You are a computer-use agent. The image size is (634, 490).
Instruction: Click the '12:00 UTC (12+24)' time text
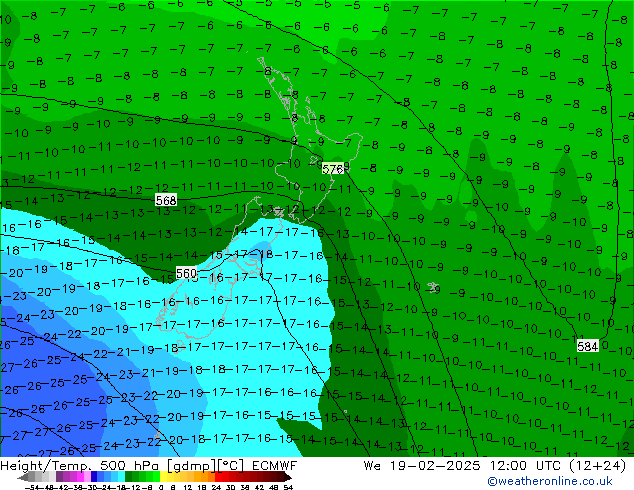[x=558, y=466]
